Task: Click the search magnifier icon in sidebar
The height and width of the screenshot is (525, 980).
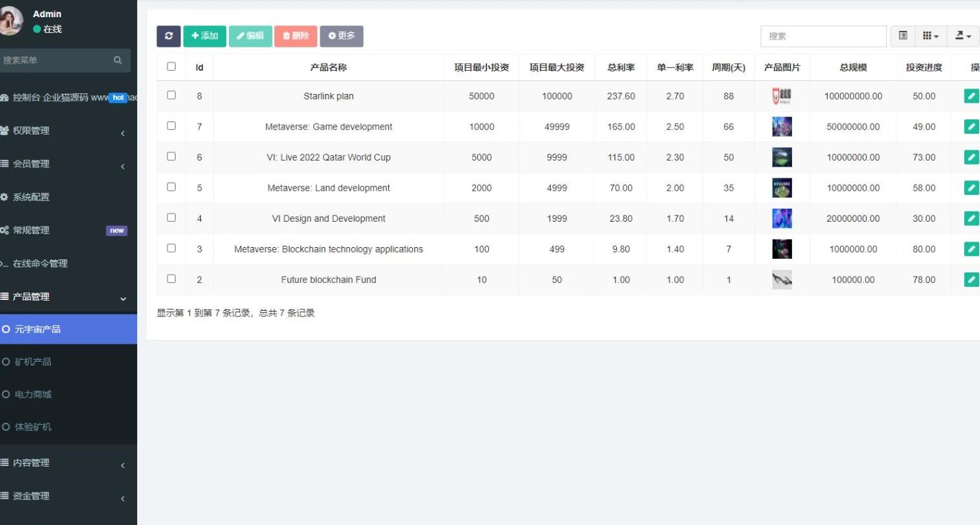Action: coord(118,60)
